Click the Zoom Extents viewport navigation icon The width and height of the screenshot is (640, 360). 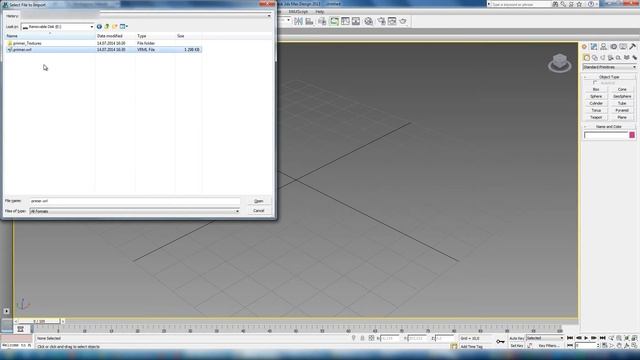click(x=627, y=338)
